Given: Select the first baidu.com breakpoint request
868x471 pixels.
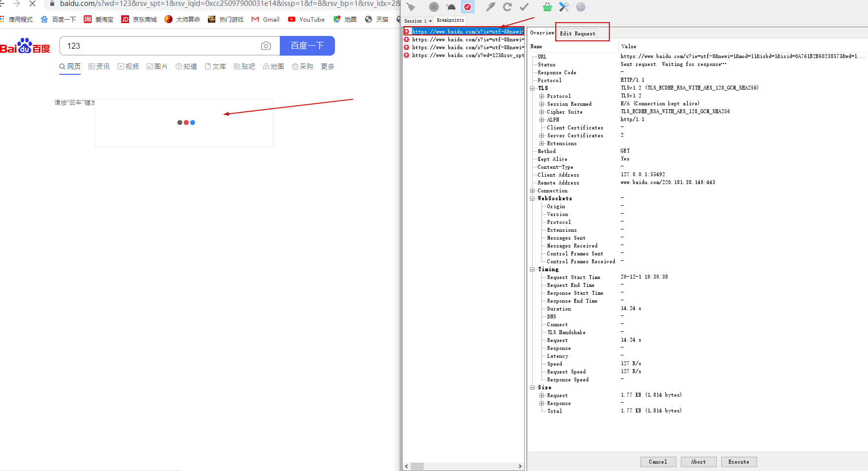Looking at the screenshot, I should pos(464,31).
